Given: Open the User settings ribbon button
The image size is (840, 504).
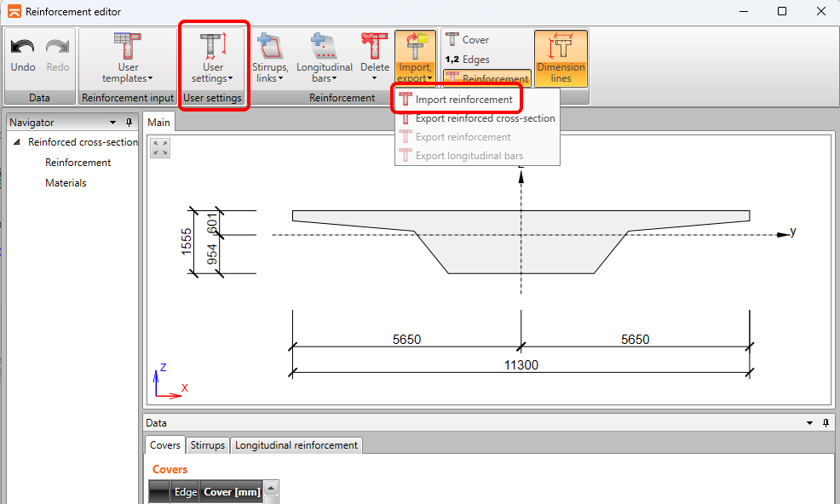Looking at the screenshot, I should pos(212,58).
